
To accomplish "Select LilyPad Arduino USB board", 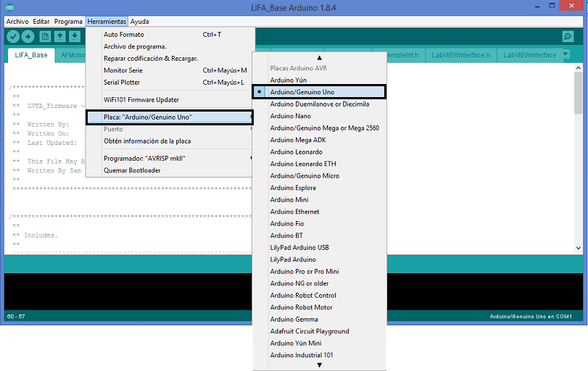I will coord(320,248).
